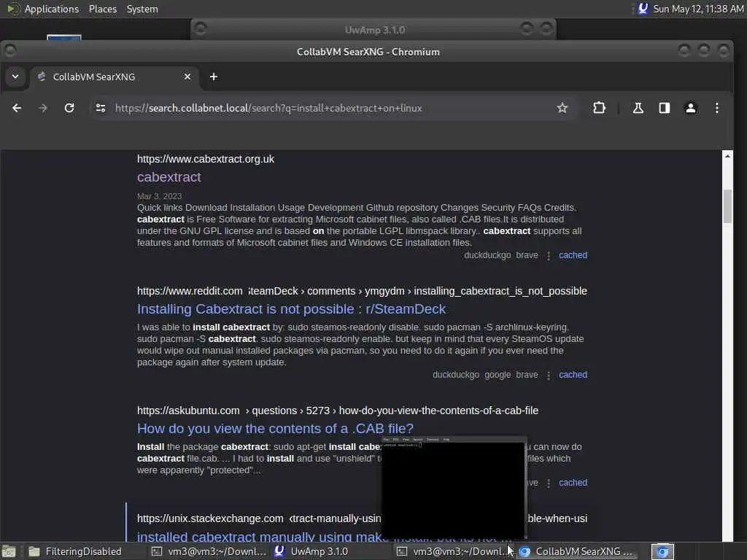Screen dimensions: 747x560
Task: View site information icon in address bar
Action: [x=101, y=108]
